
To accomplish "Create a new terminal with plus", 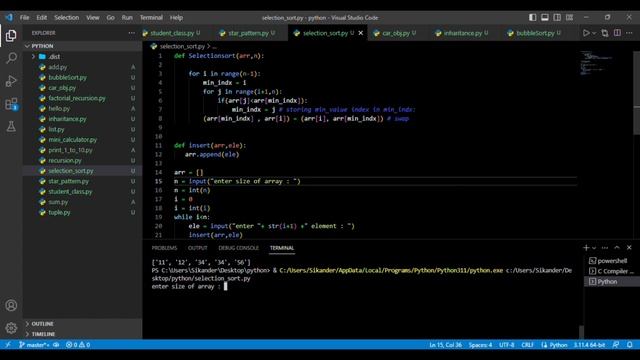I will click(586, 248).
